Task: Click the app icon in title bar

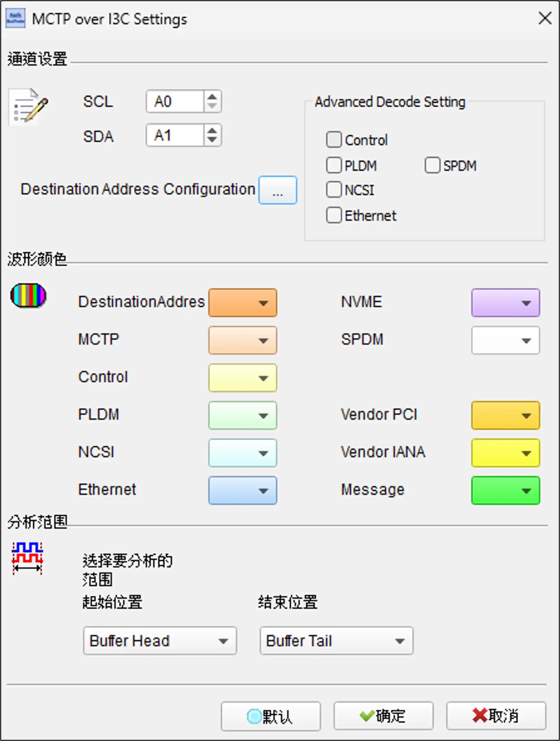Action: [x=15, y=19]
